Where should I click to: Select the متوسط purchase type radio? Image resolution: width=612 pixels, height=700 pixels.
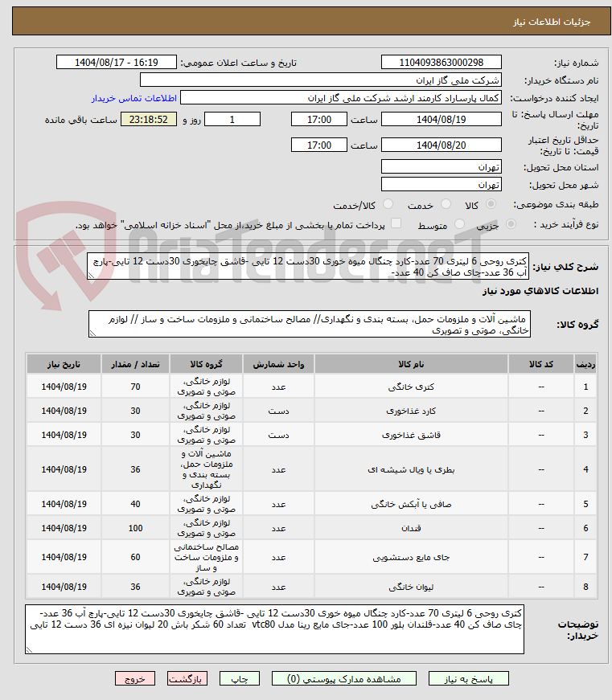click(x=459, y=223)
